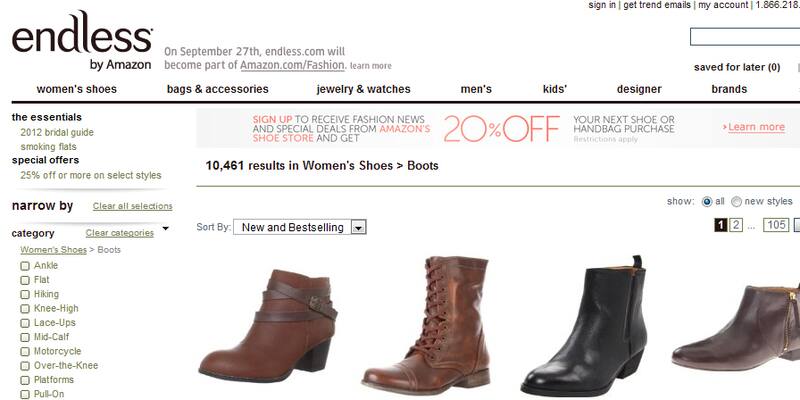Screen dimensions: 800x400
Task: Open the black ankle boot product image
Action: point(583,326)
